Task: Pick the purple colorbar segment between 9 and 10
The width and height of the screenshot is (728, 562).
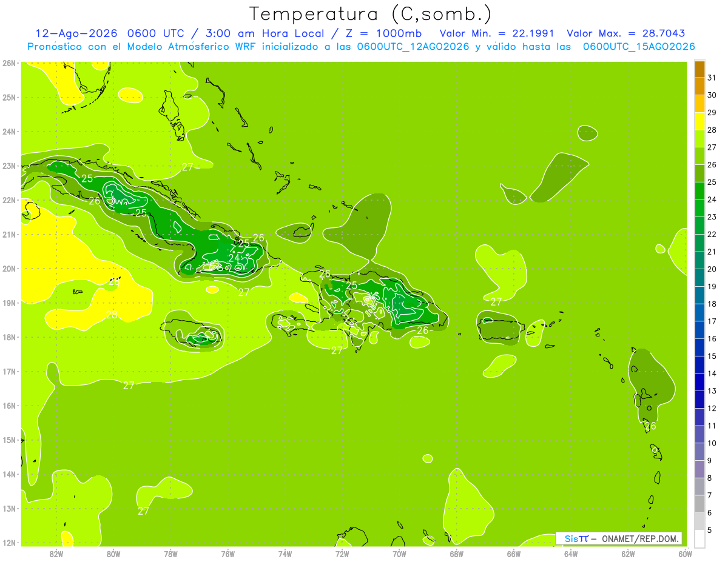Action: coord(699,452)
